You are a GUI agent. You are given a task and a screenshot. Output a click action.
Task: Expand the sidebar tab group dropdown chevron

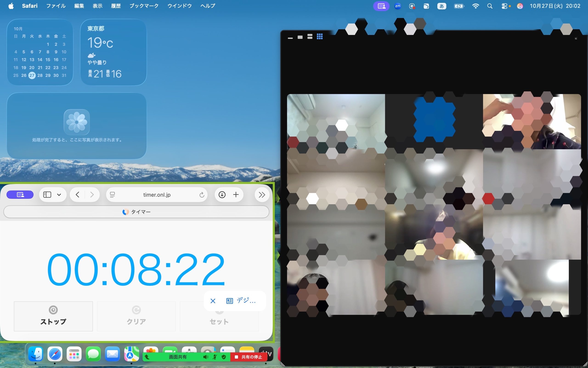pos(59,195)
